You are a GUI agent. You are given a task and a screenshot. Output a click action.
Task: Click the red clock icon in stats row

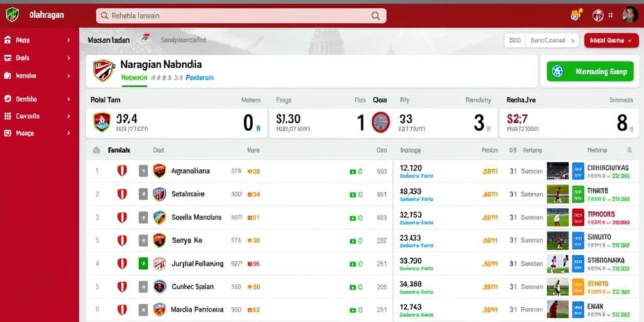click(380, 123)
